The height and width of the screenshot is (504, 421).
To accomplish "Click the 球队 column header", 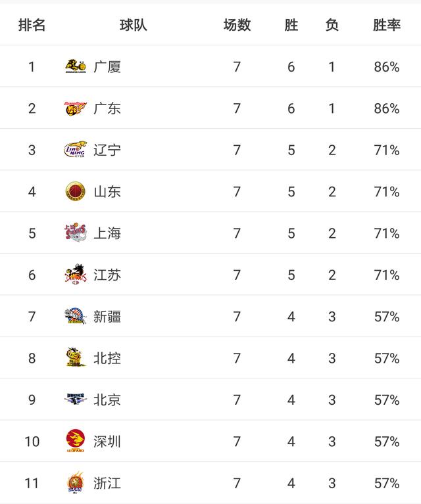I will coord(134,25).
